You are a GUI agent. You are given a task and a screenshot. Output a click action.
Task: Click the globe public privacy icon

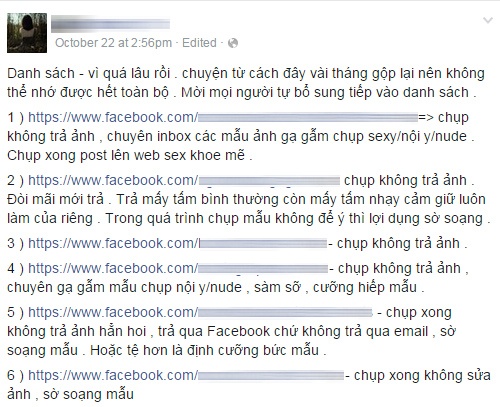tap(233, 43)
